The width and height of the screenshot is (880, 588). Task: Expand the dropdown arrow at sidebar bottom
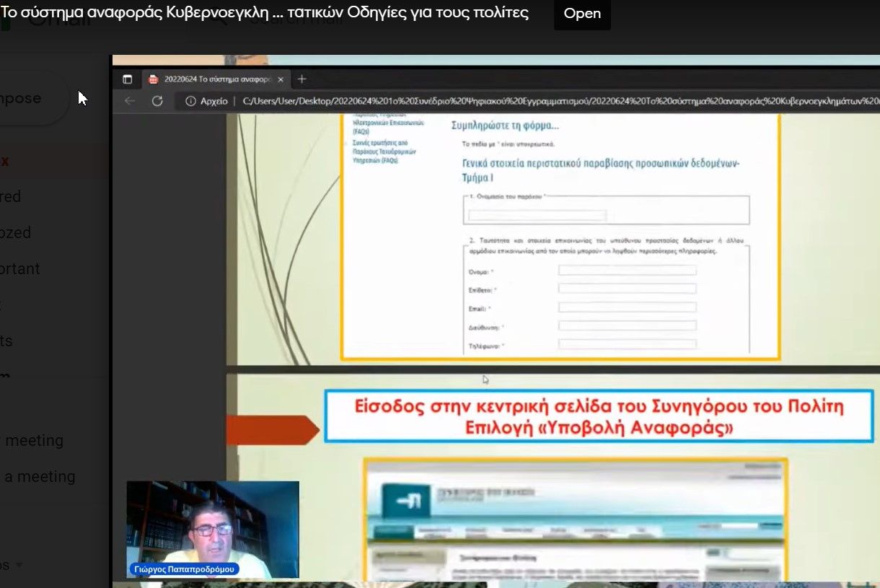click(x=19, y=565)
